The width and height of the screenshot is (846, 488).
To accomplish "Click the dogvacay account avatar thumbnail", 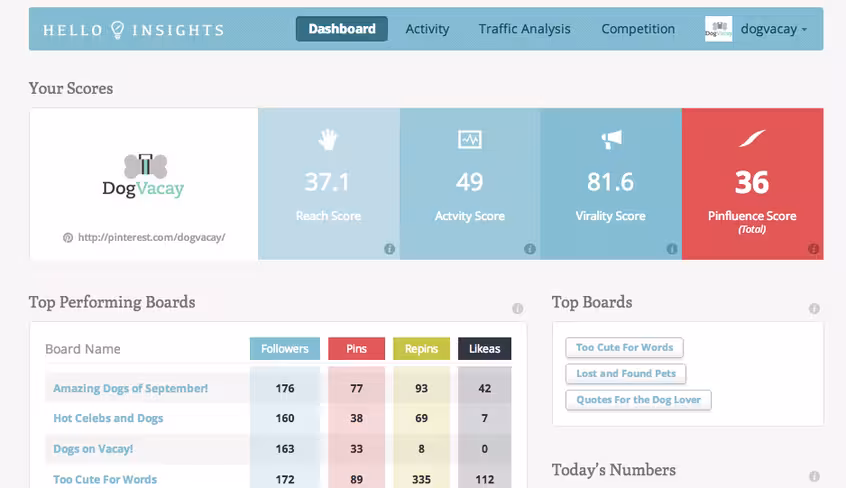I will coord(719,29).
